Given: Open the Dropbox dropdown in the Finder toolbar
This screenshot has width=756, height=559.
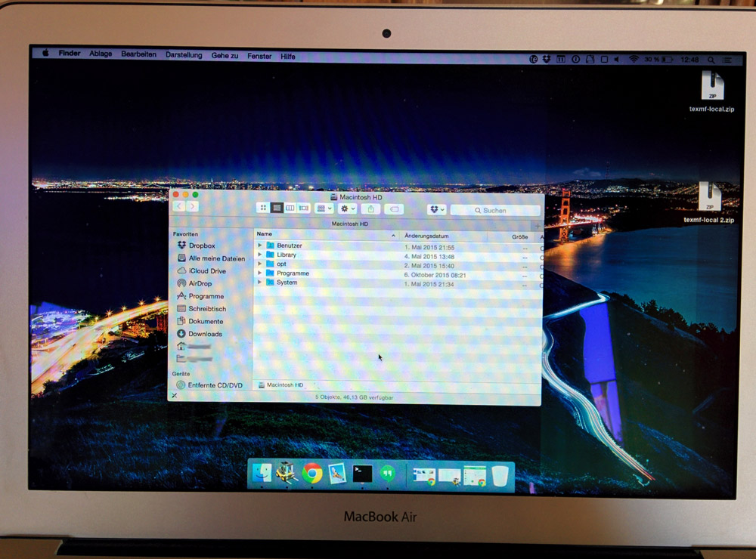Looking at the screenshot, I should tap(435, 209).
